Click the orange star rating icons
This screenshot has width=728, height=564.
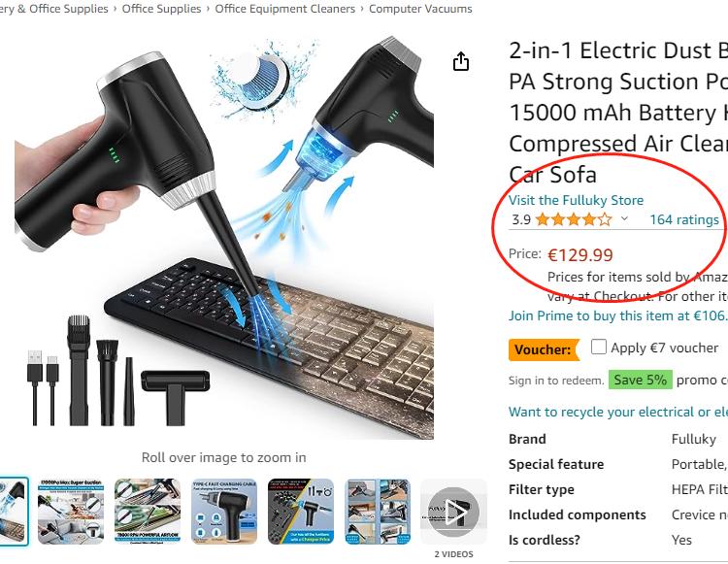[x=574, y=219]
